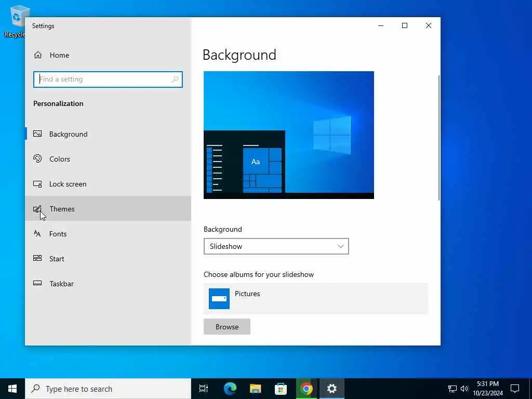Image resolution: width=532 pixels, height=399 pixels.
Task: Click the Background picture icon in sidebar
Action: (37, 134)
